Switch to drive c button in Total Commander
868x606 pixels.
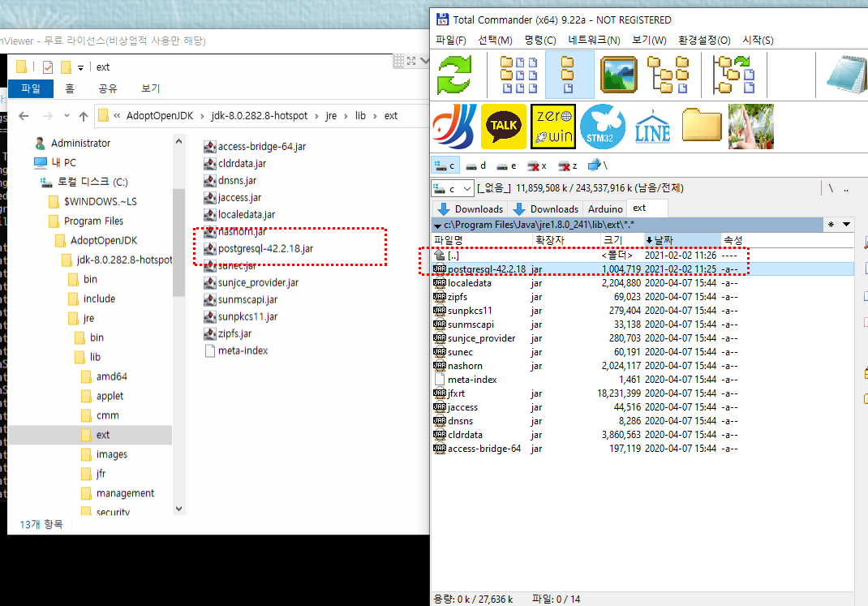pyautogui.click(x=445, y=165)
